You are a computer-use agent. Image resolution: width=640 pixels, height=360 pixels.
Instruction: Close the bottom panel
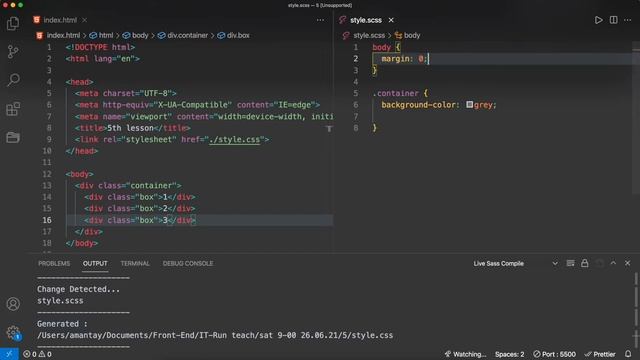[x=627, y=263]
